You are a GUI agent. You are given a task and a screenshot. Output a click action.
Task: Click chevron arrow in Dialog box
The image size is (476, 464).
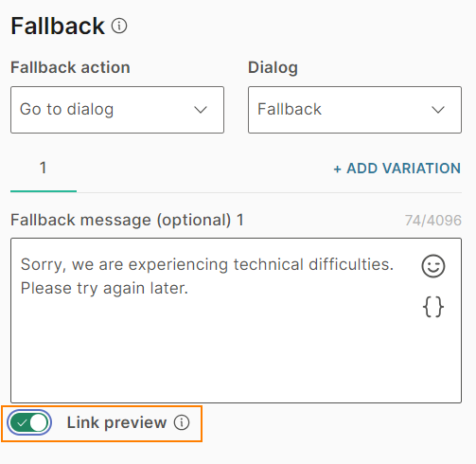point(438,110)
